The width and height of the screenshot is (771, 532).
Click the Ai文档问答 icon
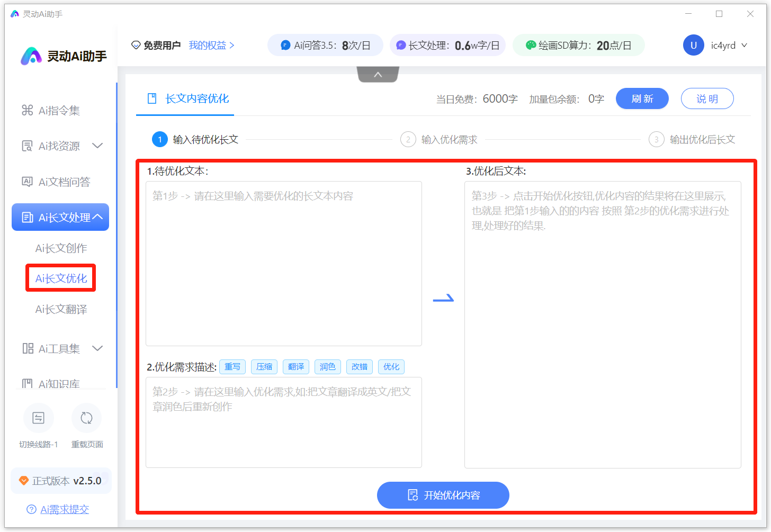pyautogui.click(x=27, y=182)
